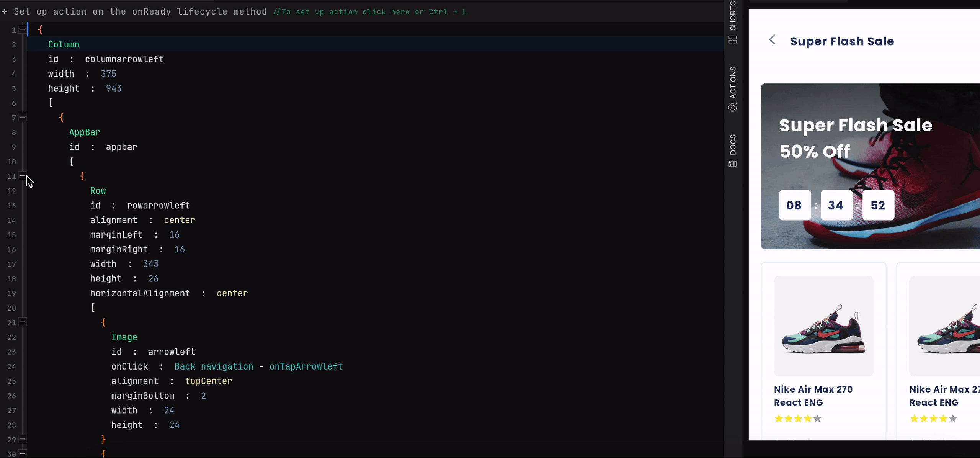
Task: Click the Actions target icon
Action: point(733,108)
